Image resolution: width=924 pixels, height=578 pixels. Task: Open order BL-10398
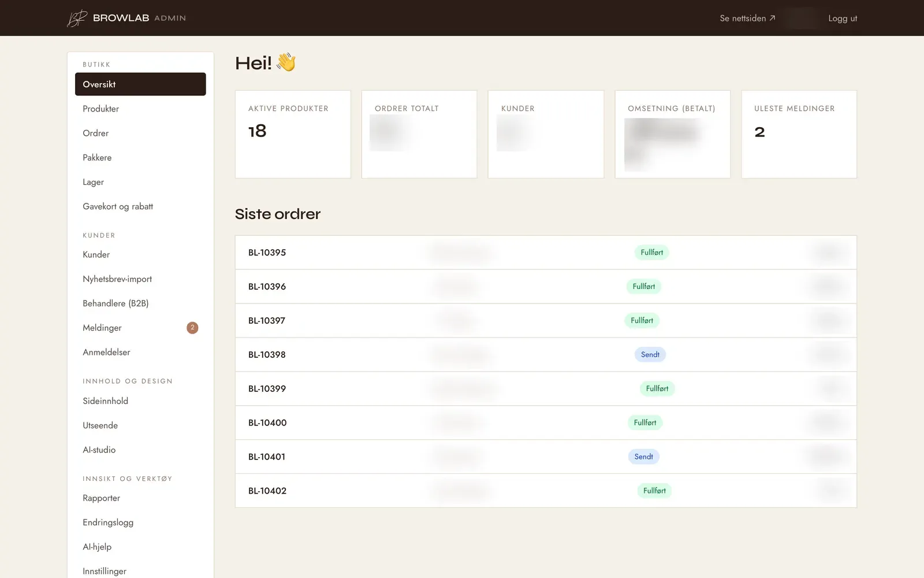546,355
